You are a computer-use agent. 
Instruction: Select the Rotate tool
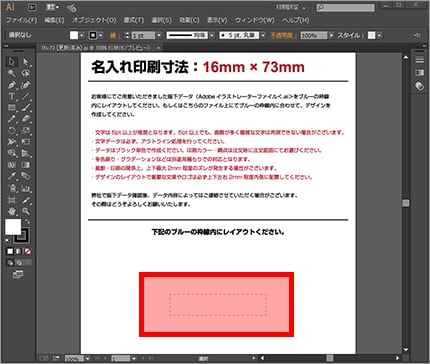click(x=12, y=130)
